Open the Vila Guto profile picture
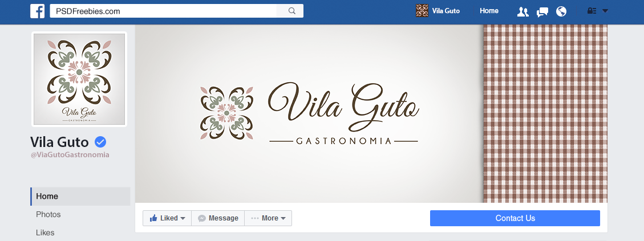Image resolution: width=644 pixels, height=241 pixels. [x=79, y=79]
